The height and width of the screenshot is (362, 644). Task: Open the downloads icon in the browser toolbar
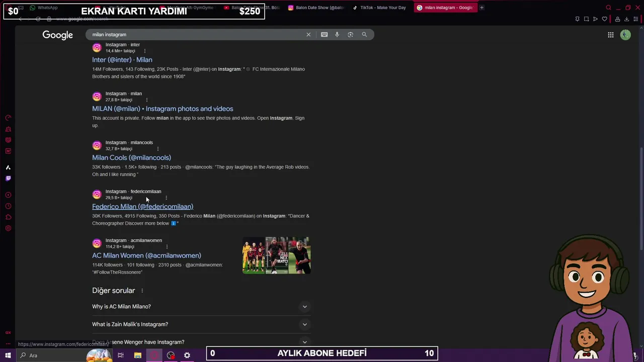[x=626, y=19]
